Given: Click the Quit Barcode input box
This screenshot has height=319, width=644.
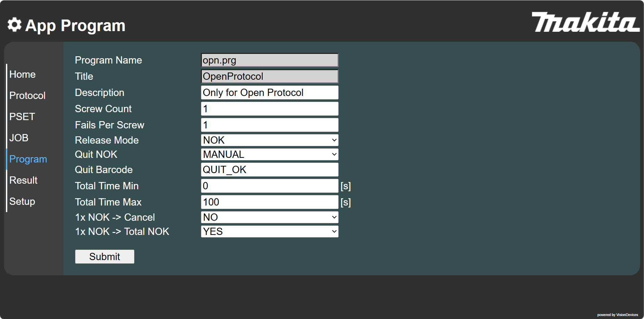Looking at the screenshot, I should (x=270, y=170).
